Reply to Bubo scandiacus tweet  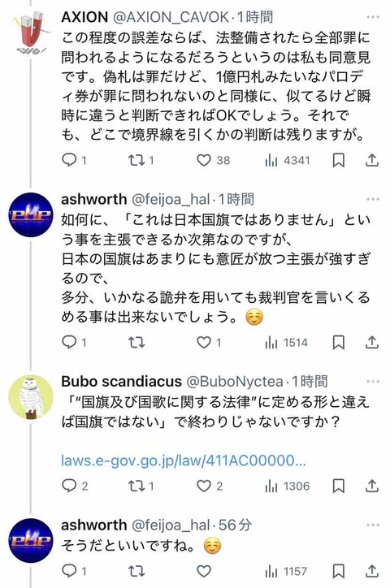pos(69,486)
